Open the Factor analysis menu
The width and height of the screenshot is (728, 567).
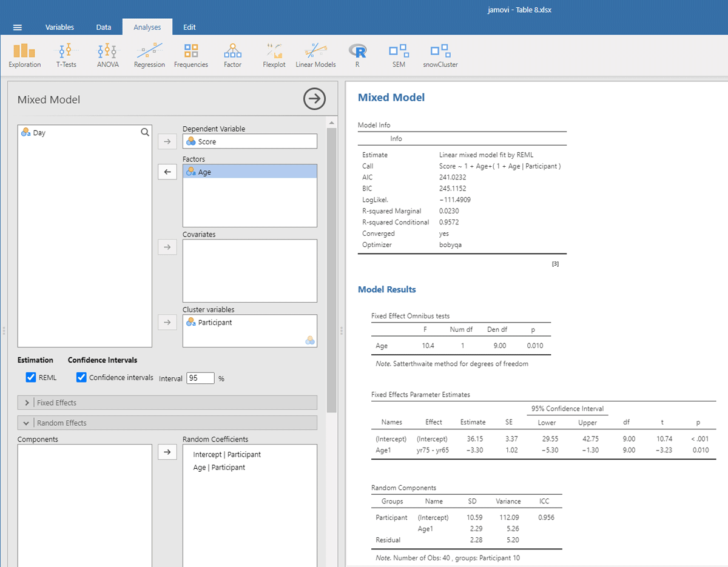point(232,55)
